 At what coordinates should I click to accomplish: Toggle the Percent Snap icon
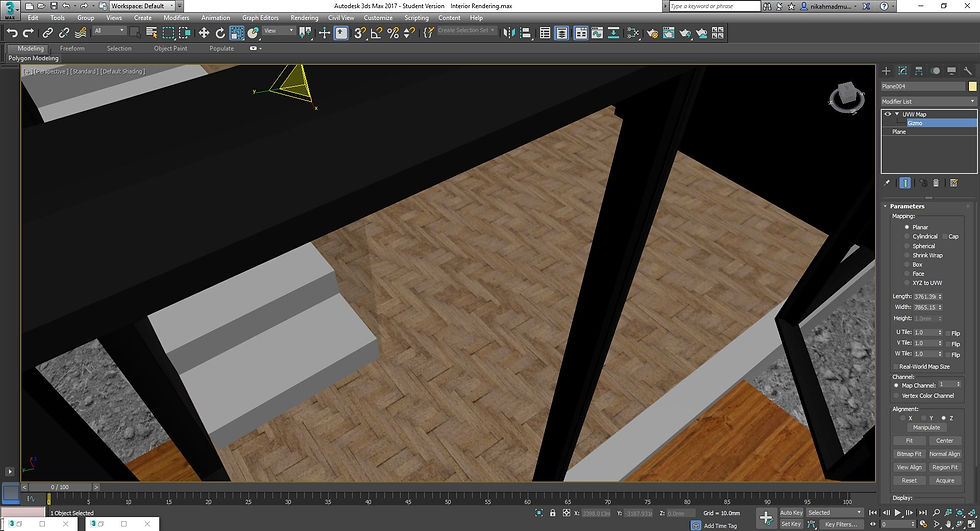(392, 33)
